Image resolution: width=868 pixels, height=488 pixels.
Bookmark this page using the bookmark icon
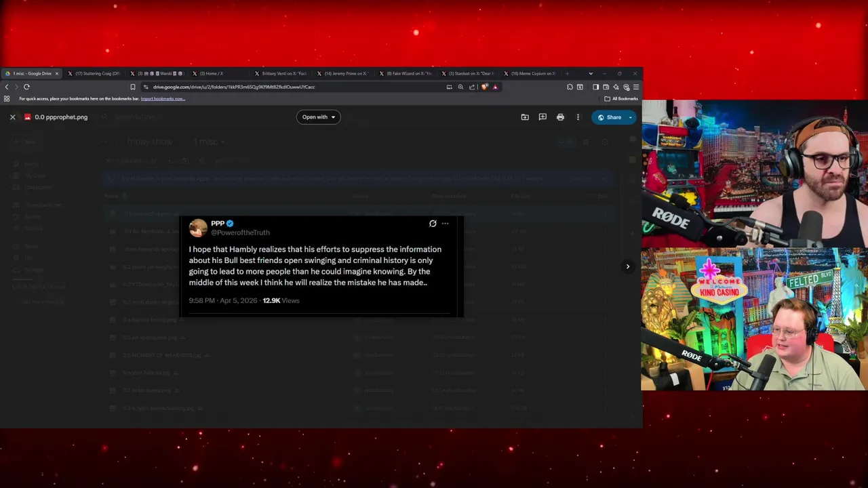(x=133, y=87)
